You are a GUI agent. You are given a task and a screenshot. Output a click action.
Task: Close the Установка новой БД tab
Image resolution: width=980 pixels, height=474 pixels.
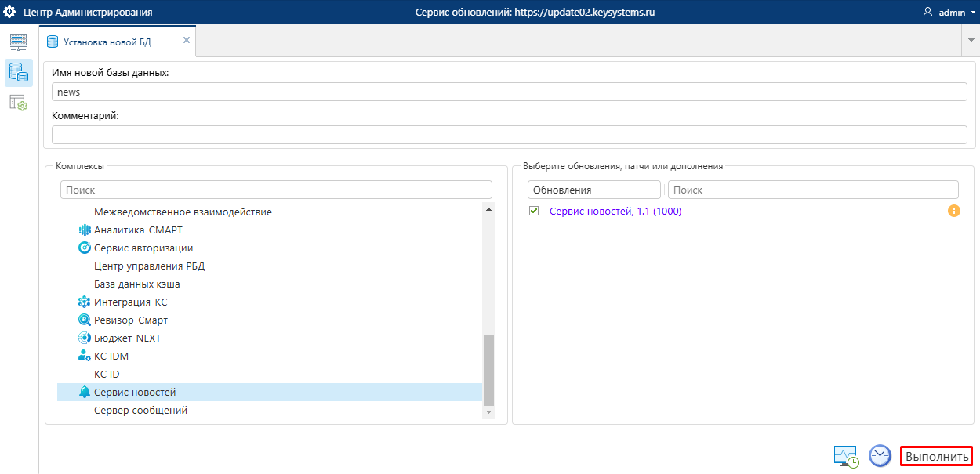click(187, 40)
